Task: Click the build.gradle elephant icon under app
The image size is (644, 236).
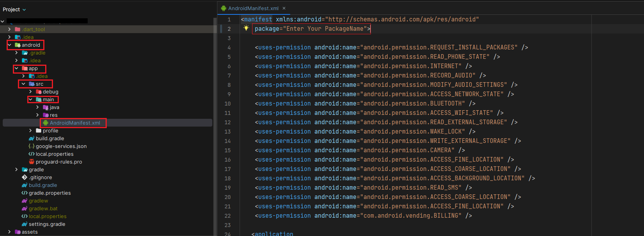Action: [32, 138]
